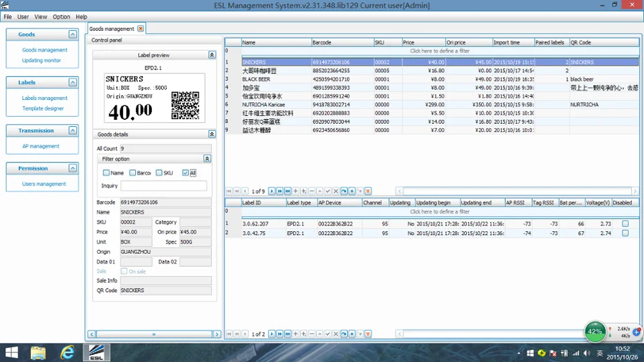The width and height of the screenshot is (644, 362).
Task: Open the Template designer link
Action: coord(43,108)
